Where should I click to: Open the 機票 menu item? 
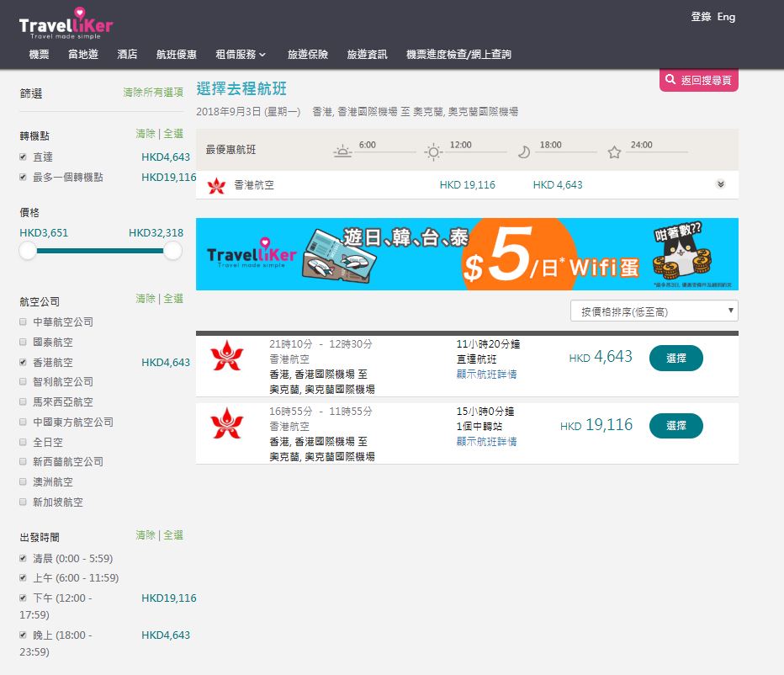click(39, 54)
